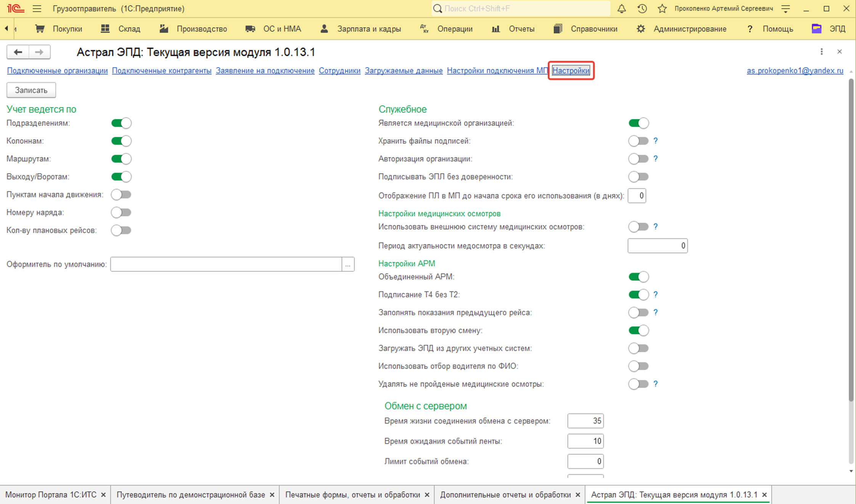
Task: Navigate forward with right arrow
Action: (x=39, y=52)
